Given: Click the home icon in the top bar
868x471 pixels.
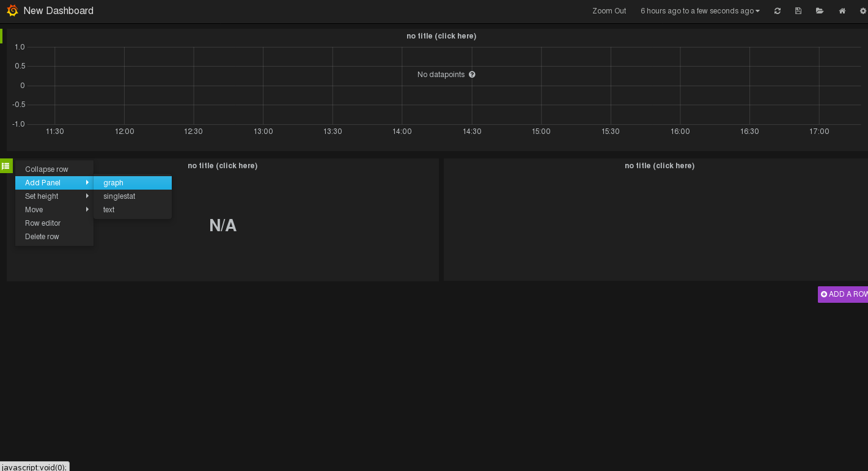Looking at the screenshot, I should pos(842,11).
